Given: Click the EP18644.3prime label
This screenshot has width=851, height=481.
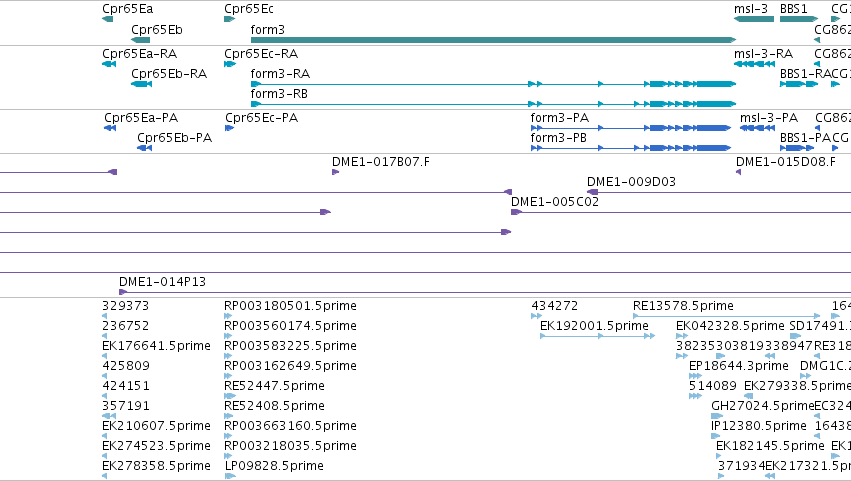Looking at the screenshot, I should tap(739, 366).
